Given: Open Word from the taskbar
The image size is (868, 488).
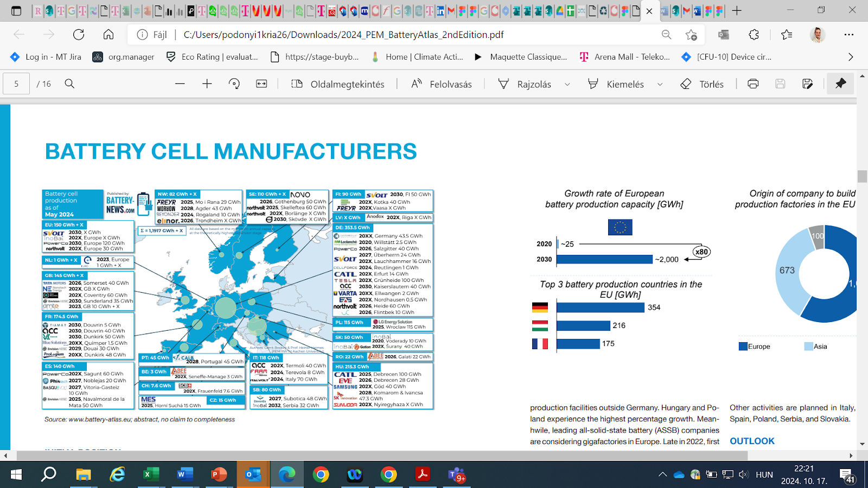Looking at the screenshot, I should click(x=185, y=475).
